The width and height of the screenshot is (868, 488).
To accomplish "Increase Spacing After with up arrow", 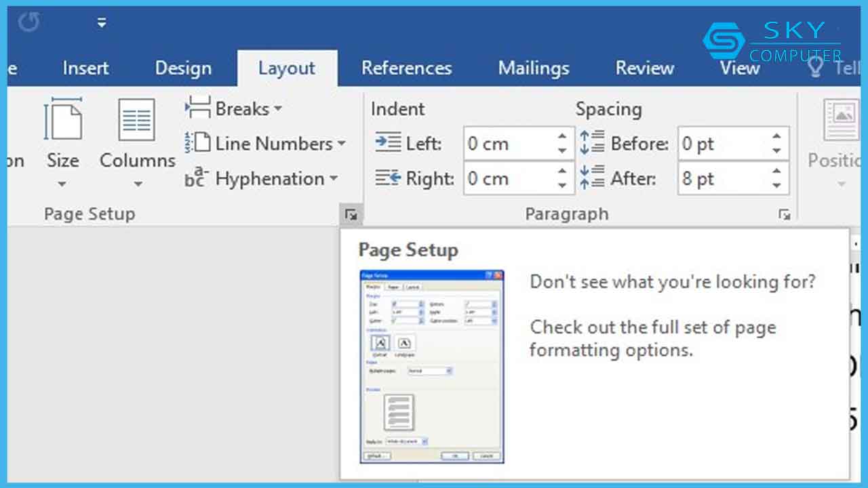I will click(x=776, y=171).
